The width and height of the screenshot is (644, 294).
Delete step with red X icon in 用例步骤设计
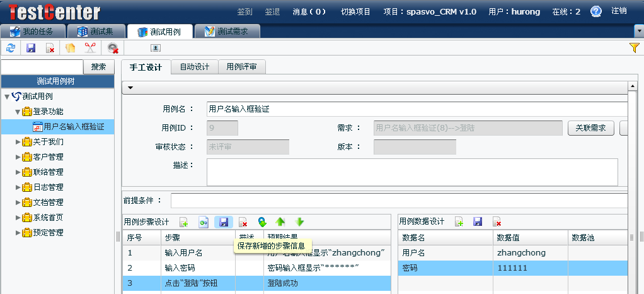click(x=243, y=222)
